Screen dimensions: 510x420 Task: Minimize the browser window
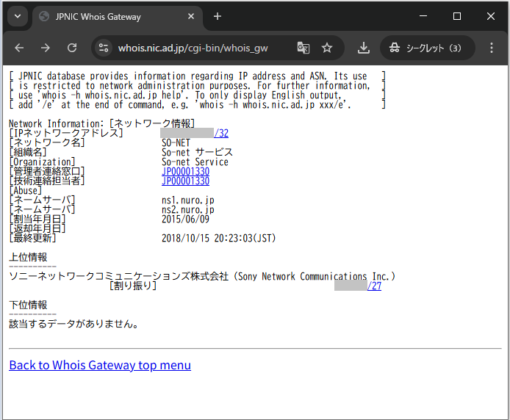pos(423,16)
